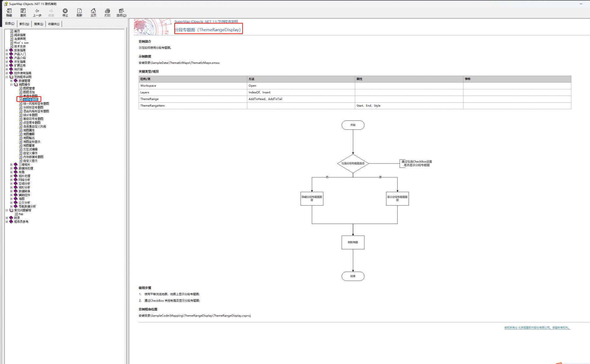This screenshot has width=590, height=364.
Task: Click the book icon beside 开发指南
Action: 11,62
